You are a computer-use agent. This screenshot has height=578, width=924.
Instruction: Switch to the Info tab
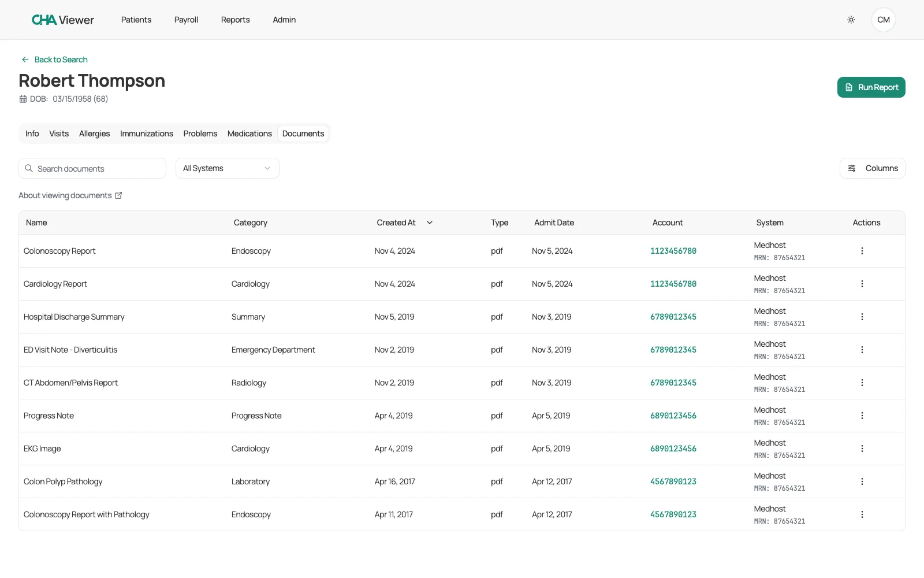click(32, 134)
